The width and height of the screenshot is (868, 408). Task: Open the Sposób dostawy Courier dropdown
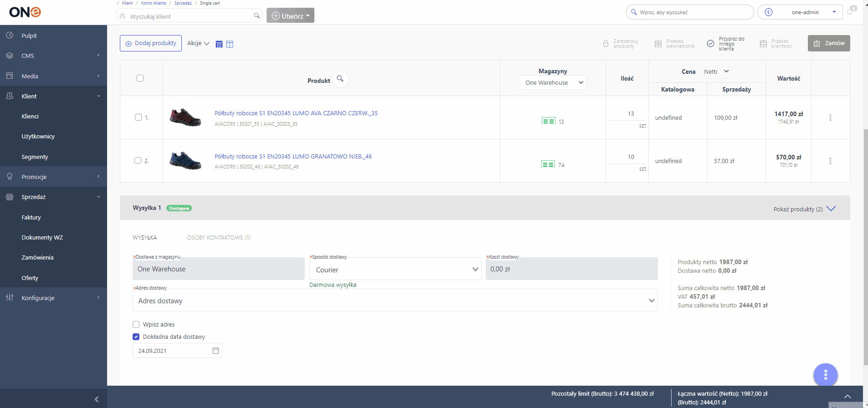tap(395, 270)
